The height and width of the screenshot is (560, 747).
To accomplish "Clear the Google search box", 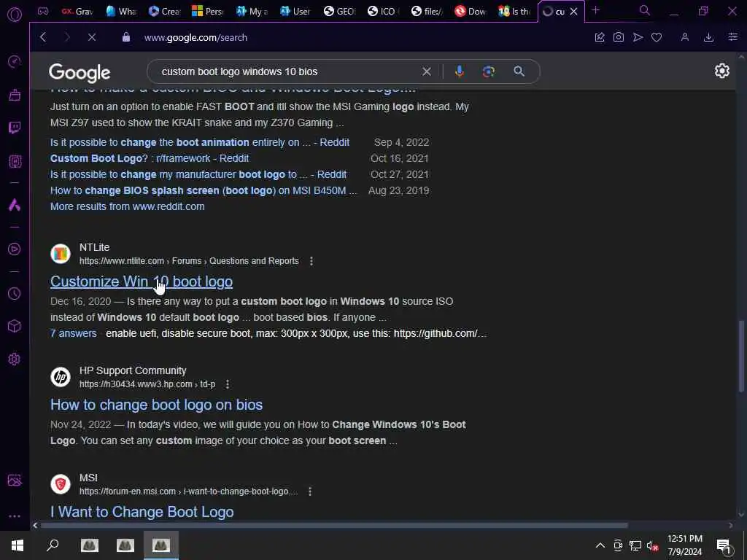I will tap(426, 71).
